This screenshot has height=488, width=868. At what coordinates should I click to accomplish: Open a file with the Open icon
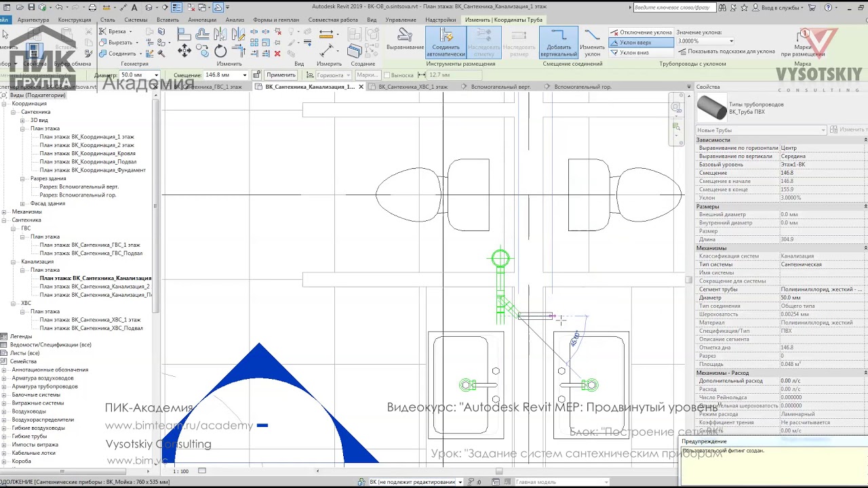pos(19,7)
